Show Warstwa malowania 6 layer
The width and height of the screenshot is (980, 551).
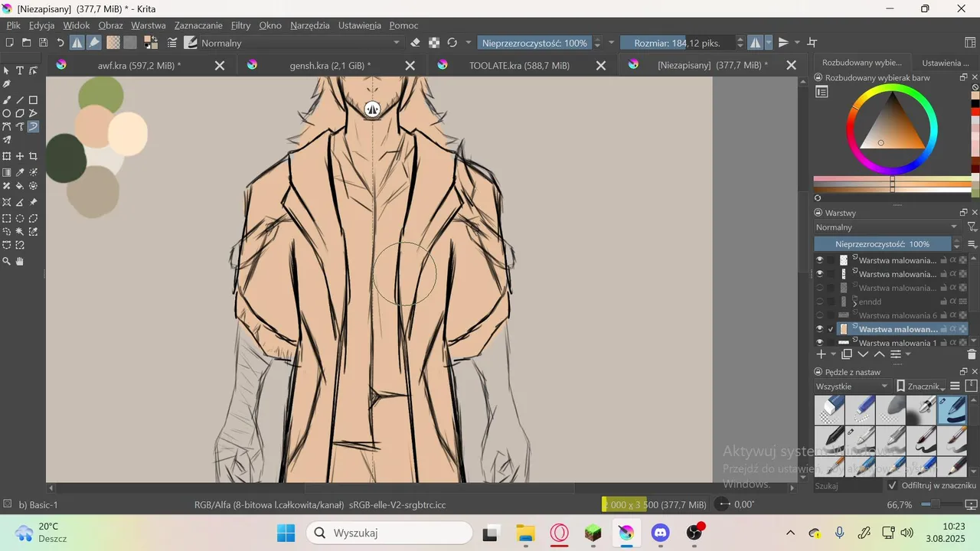click(x=819, y=315)
